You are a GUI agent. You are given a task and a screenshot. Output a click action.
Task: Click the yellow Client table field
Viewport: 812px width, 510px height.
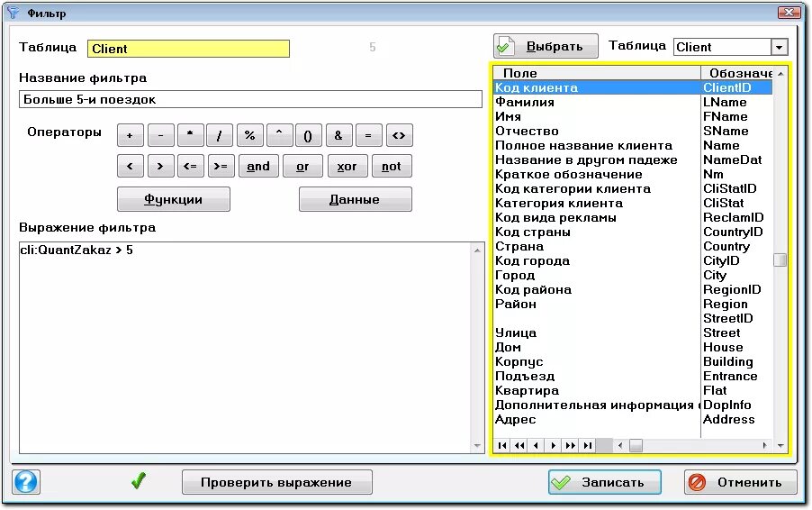188,49
